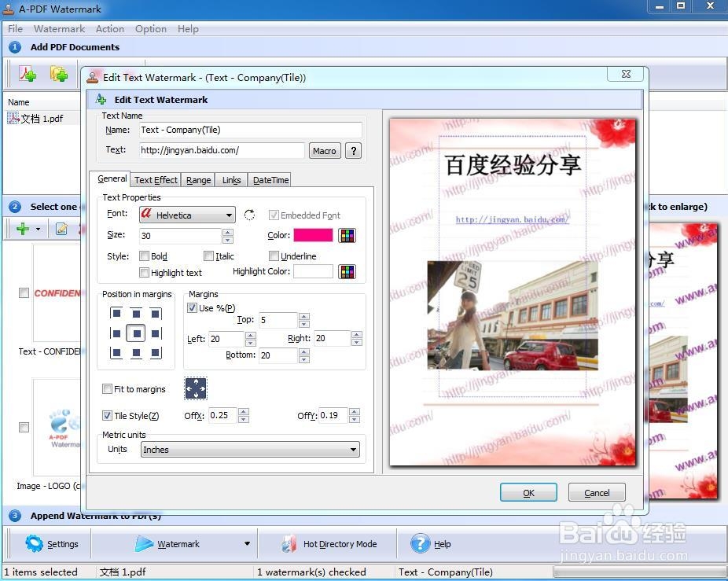Viewport: 728px width, 581px height.
Task: Uncheck the Use % margins checkbox
Action: (x=192, y=307)
